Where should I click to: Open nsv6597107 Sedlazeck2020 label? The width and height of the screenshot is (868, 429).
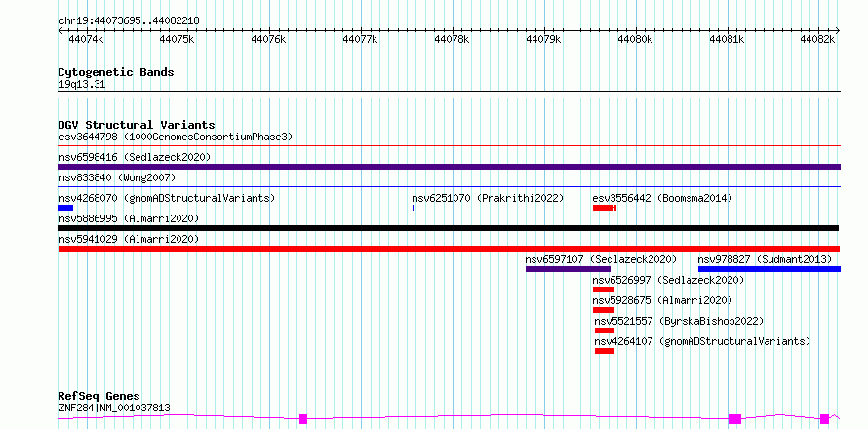(x=601, y=259)
